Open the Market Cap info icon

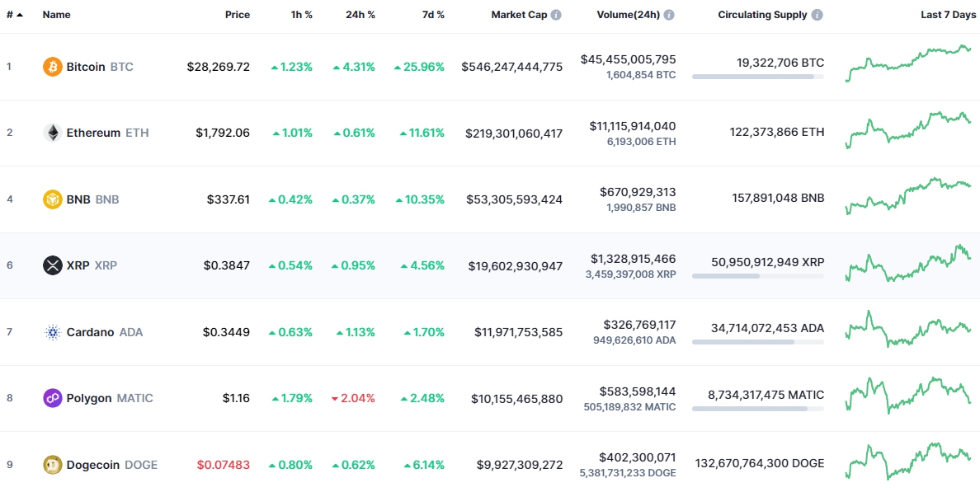click(x=556, y=15)
